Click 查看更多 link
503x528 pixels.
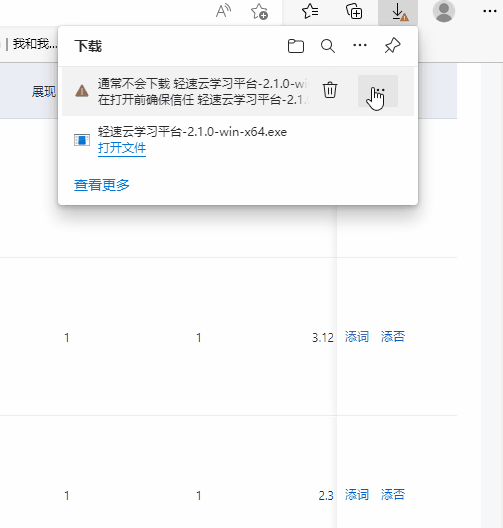102,185
